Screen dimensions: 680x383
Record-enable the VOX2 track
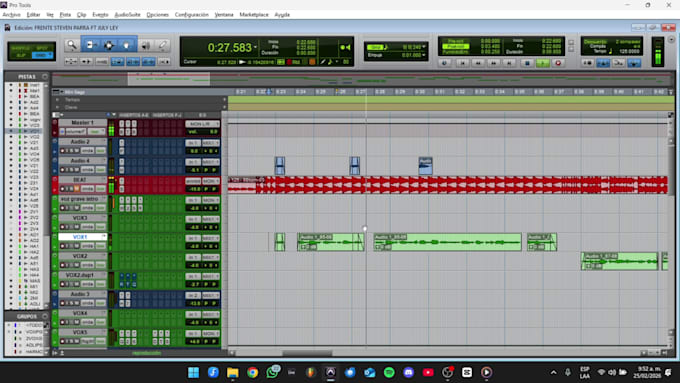tap(63, 265)
